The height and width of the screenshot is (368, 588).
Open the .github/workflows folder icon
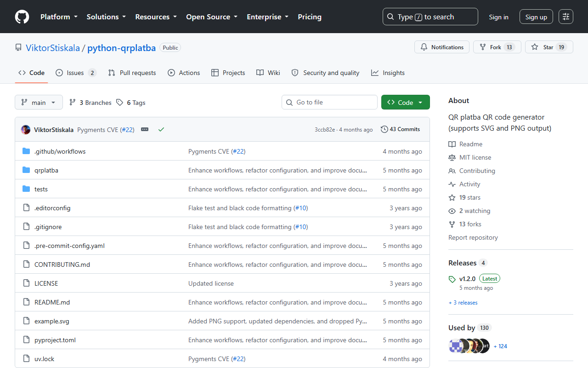pyautogui.click(x=26, y=151)
